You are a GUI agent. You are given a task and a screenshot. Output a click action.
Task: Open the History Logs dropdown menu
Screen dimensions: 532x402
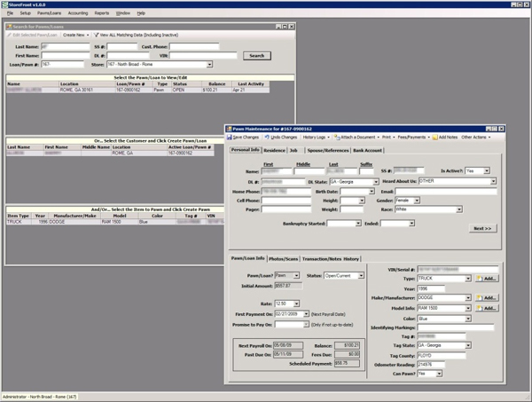(x=317, y=138)
